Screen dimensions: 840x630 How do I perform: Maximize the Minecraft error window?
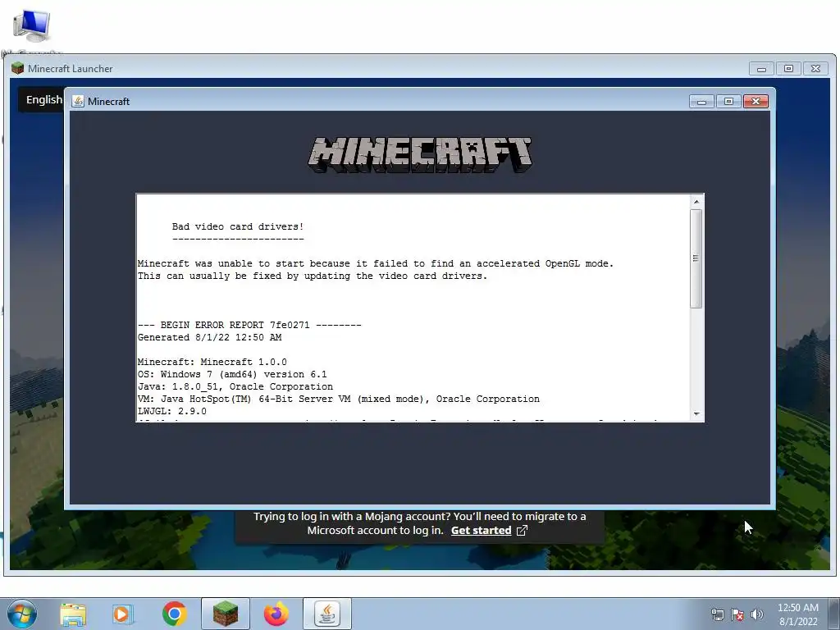(x=728, y=101)
